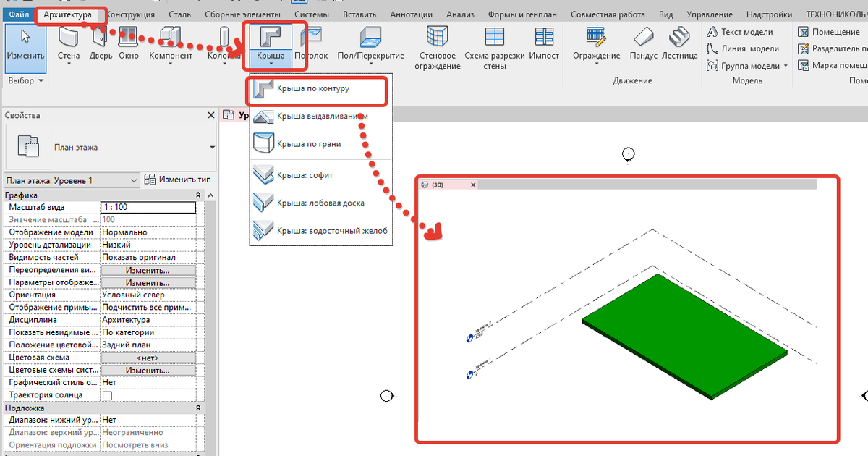Open the Надстройки tab

click(768, 14)
